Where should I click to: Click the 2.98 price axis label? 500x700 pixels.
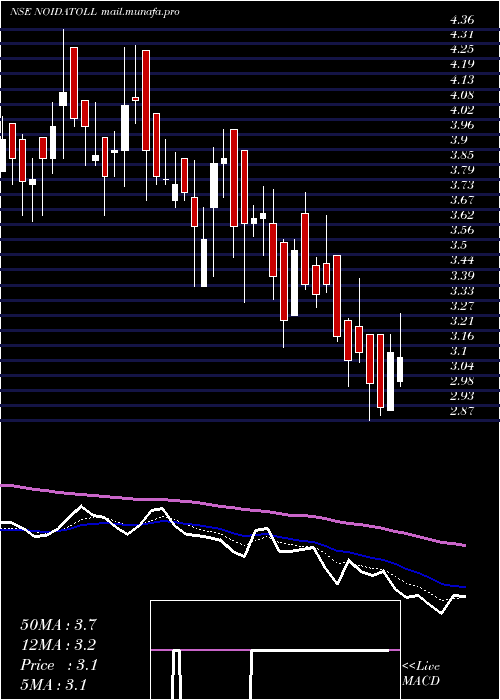[462, 381]
